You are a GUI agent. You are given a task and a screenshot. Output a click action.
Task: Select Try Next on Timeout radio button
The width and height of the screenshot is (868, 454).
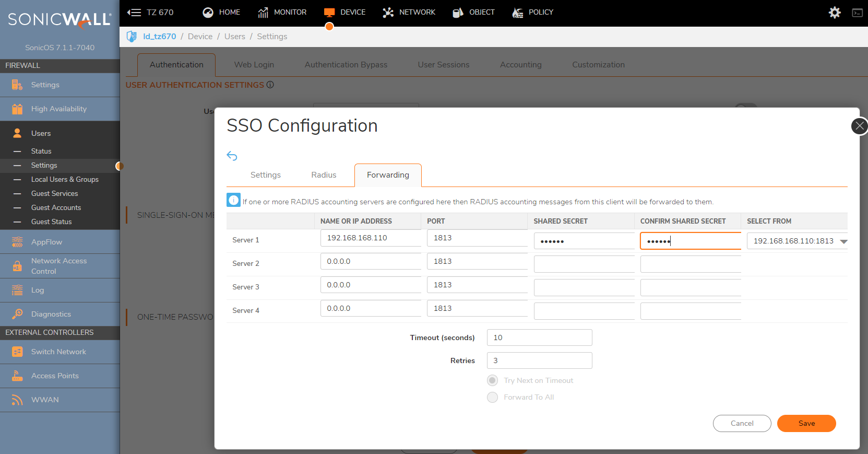[492, 380]
